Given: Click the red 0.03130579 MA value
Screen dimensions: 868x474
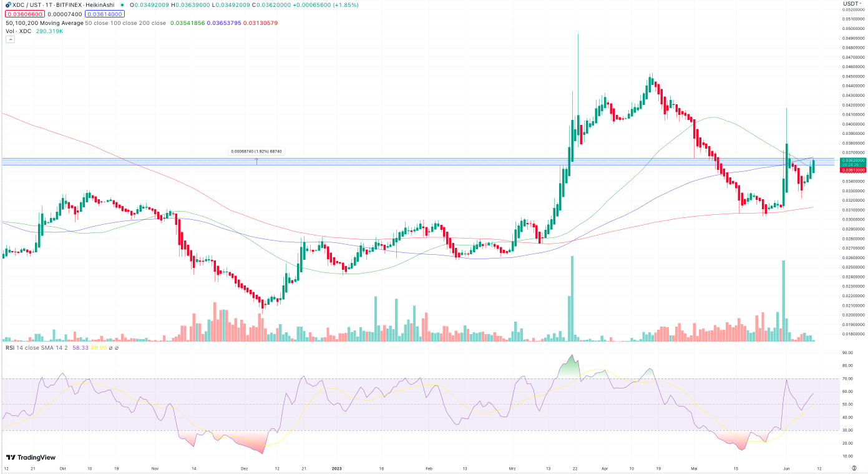Looking at the screenshot, I should coord(261,22).
